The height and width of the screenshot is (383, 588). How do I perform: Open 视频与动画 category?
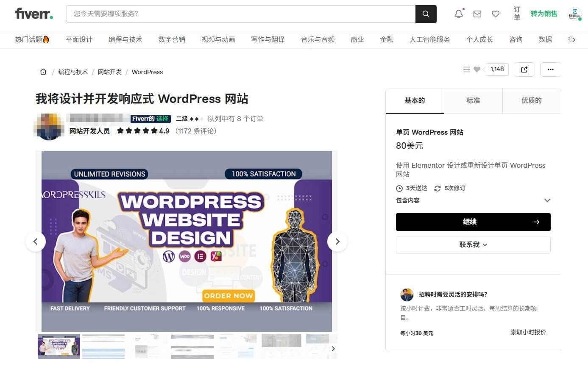(x=218, y=39)
